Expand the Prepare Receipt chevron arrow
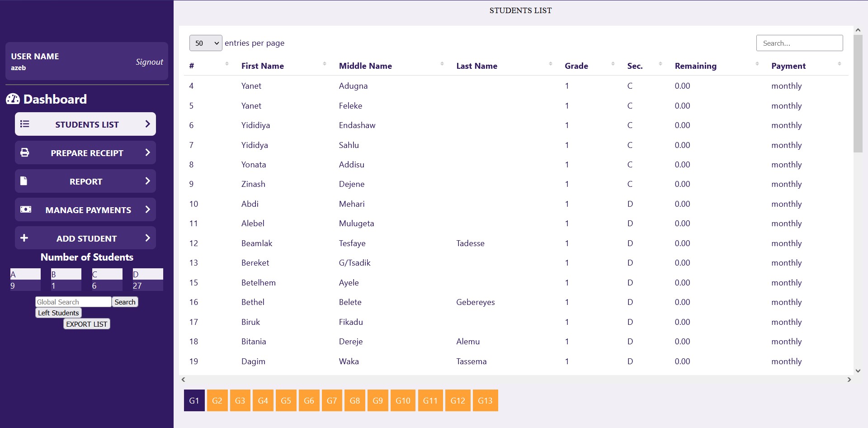Screen dimensions: 868x428 pos(147,152)
